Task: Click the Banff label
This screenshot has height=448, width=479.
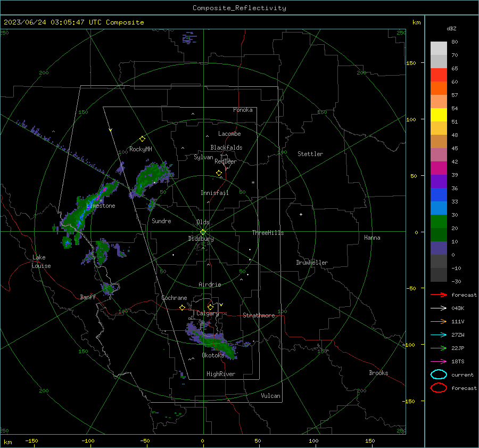Action: click(x=88, y=297)
